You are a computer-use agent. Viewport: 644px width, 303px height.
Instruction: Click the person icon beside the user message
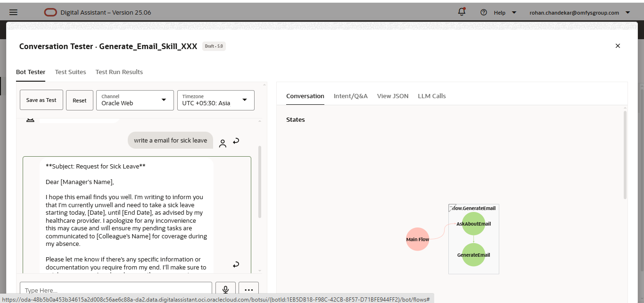223,143
